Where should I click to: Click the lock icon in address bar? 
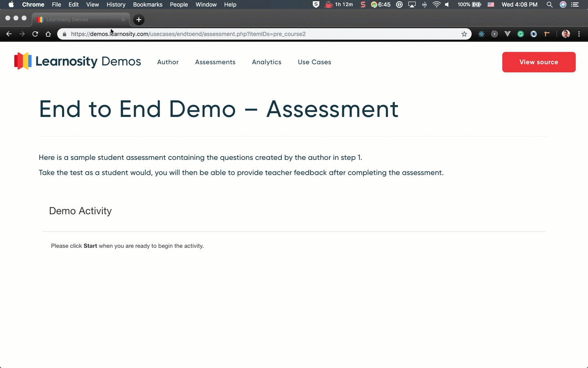point(65,34)
